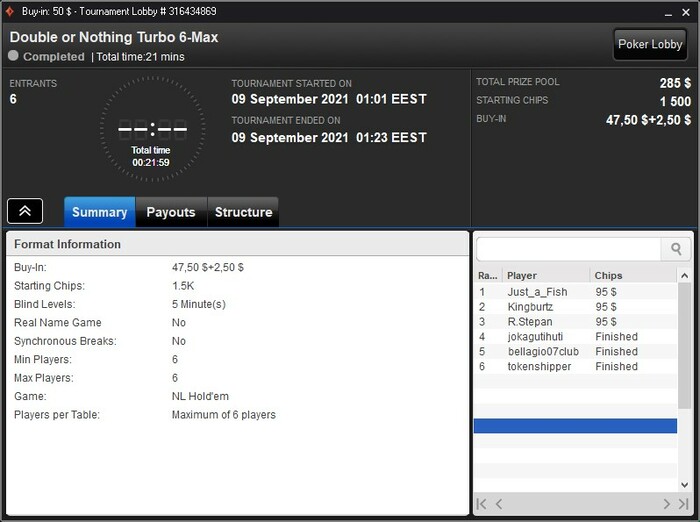Image resolution: width=700 pixels, height=522 pixels.
Task: Close the tournament lobby window
Action: pos(686,12)
